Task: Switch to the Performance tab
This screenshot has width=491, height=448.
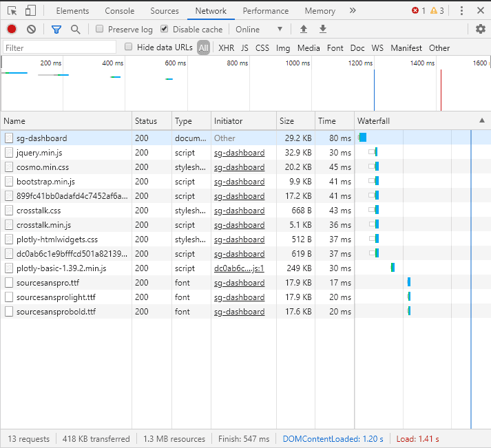Action: click(x=266, y=11)
